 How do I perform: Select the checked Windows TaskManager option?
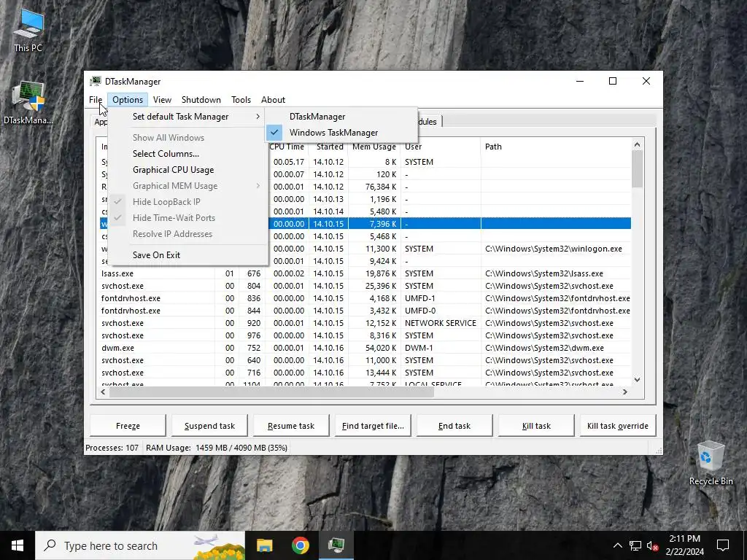coord(341,133)
